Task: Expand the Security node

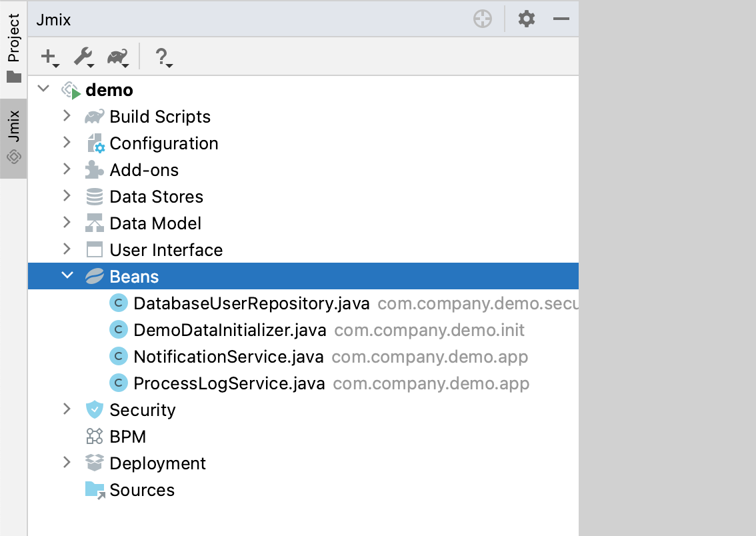Action: tap(67, 409)
